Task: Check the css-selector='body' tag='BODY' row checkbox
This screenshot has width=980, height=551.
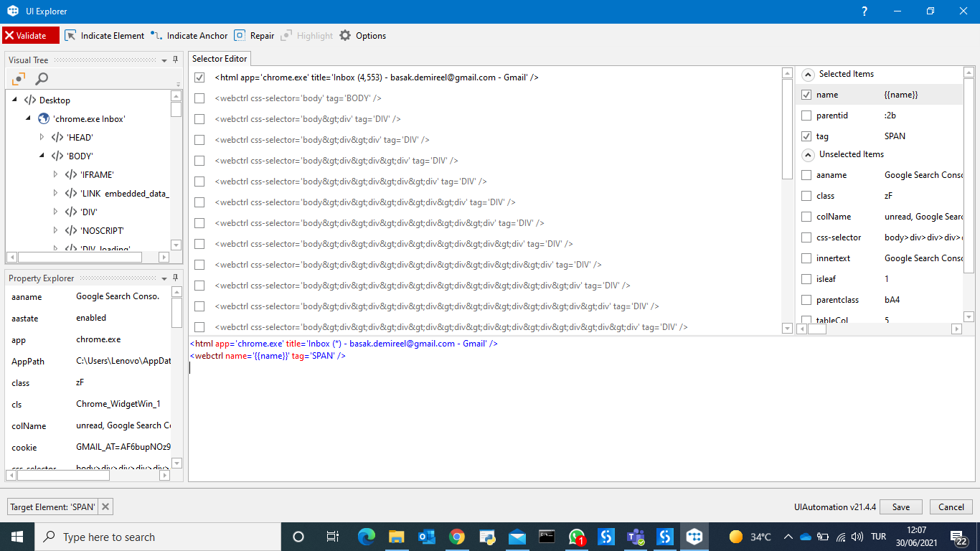Action: (199, 98)
